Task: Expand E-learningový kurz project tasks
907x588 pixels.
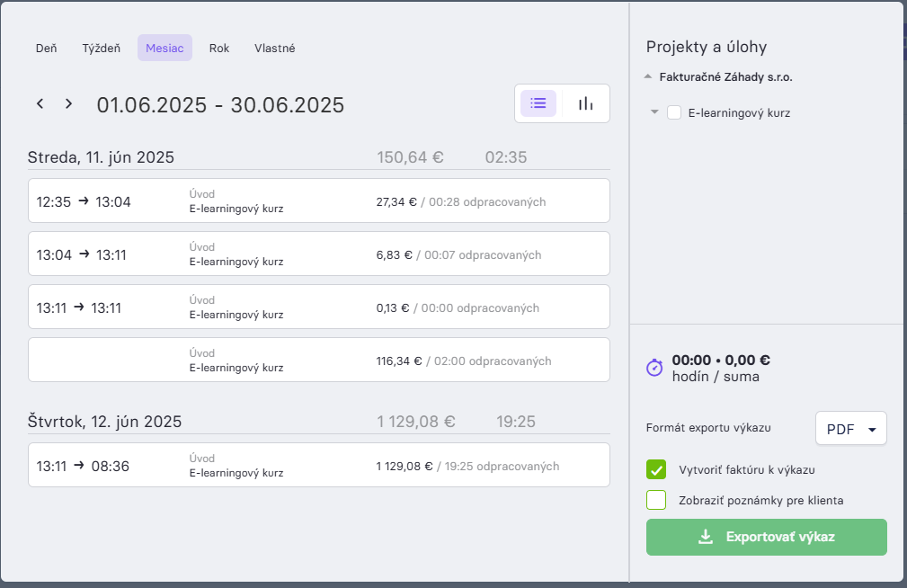Action: pos(654,112)
